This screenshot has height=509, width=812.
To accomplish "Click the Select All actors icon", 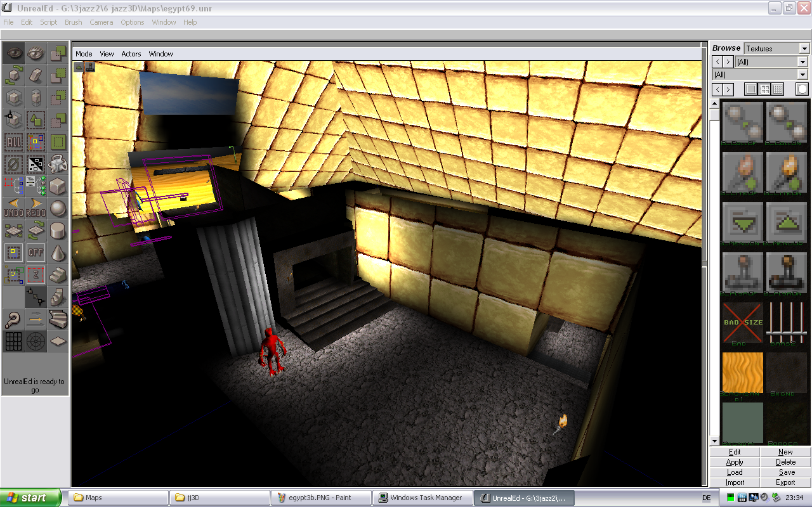I will (14, 142).
